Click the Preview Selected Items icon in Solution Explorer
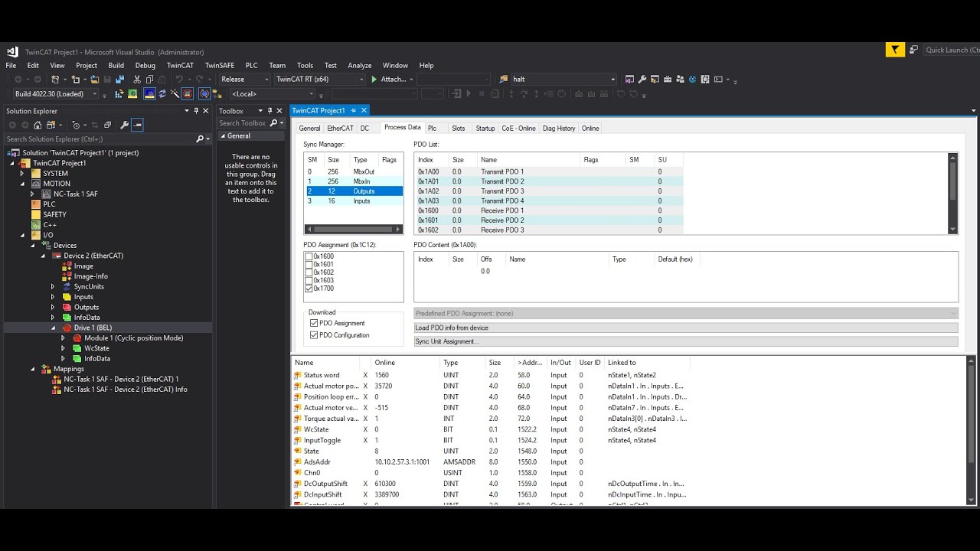Viewport: 980px width, 551px height. (137, 125)
